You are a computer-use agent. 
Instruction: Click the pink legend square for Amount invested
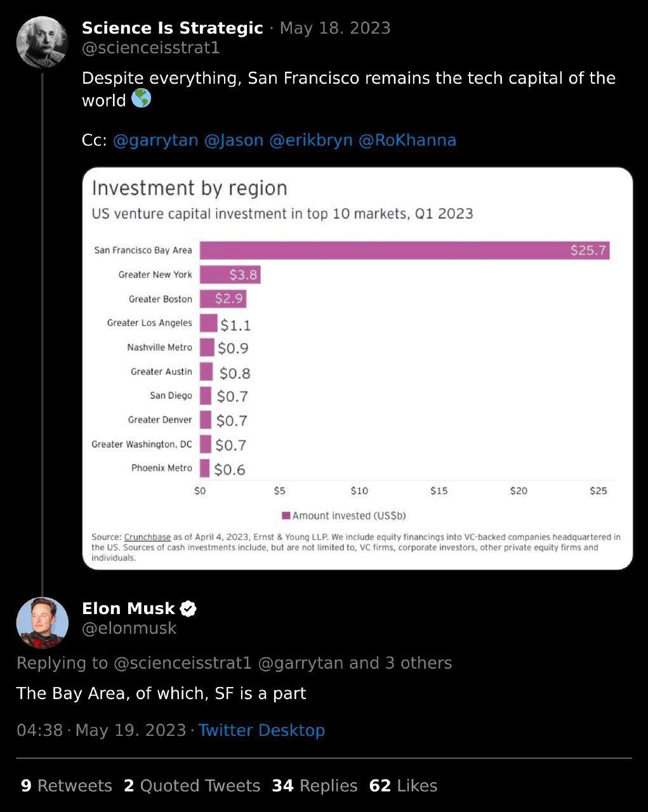point(286,516)
